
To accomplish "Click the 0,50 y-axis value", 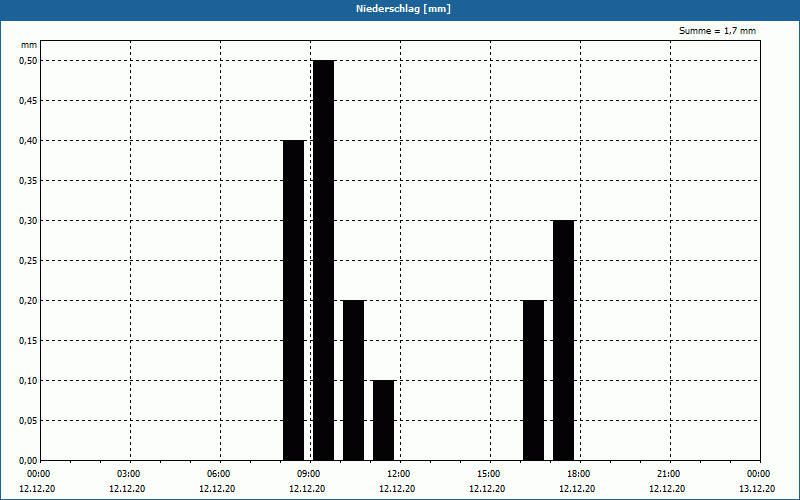I will [28, 61].
